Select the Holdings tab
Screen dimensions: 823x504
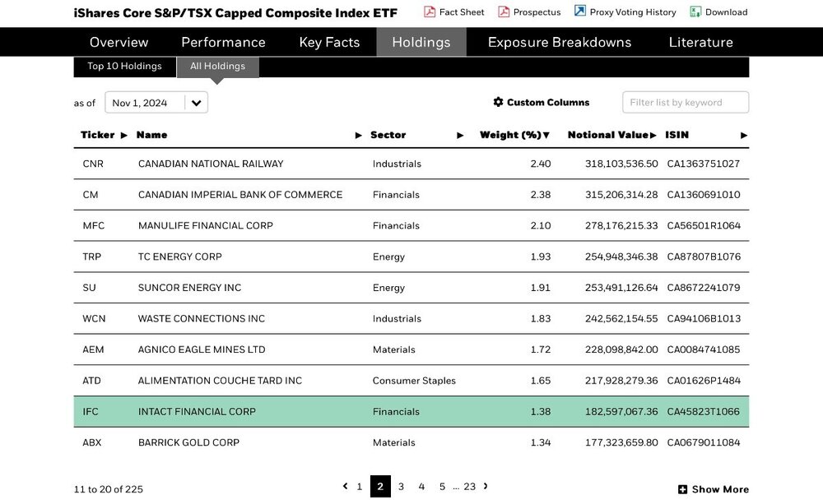(421, 42)
